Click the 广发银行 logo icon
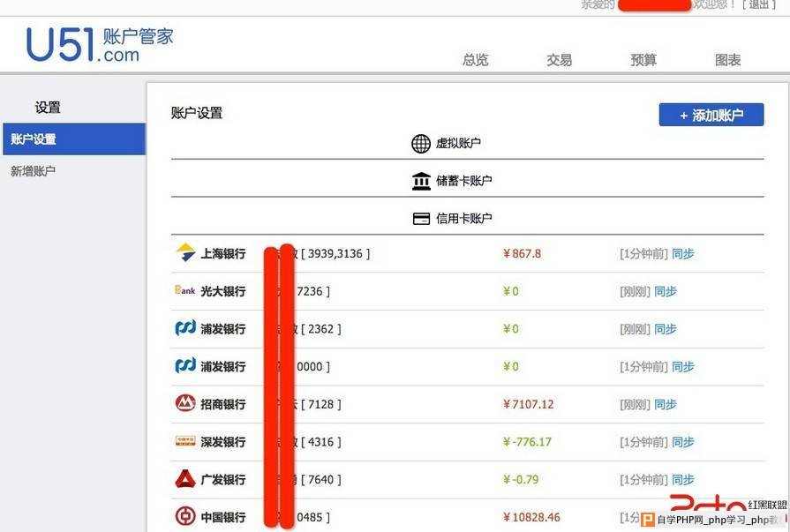 pos(184,478)
